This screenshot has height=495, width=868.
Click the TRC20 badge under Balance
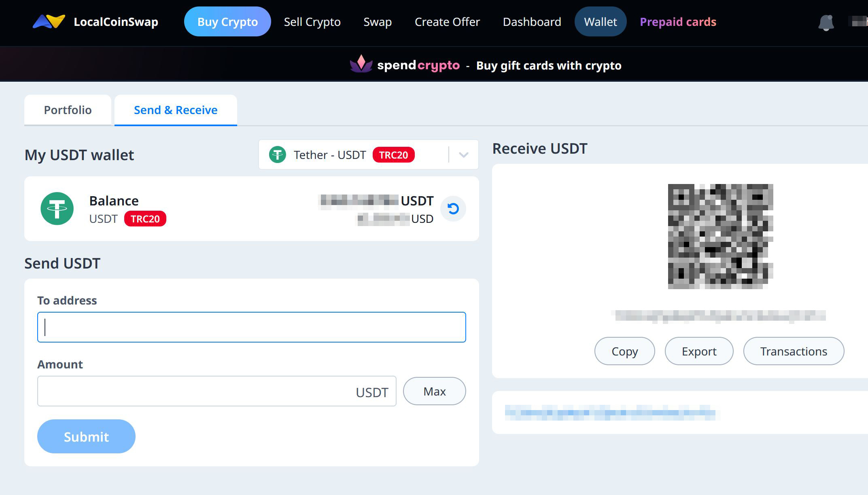click(145, 219)
